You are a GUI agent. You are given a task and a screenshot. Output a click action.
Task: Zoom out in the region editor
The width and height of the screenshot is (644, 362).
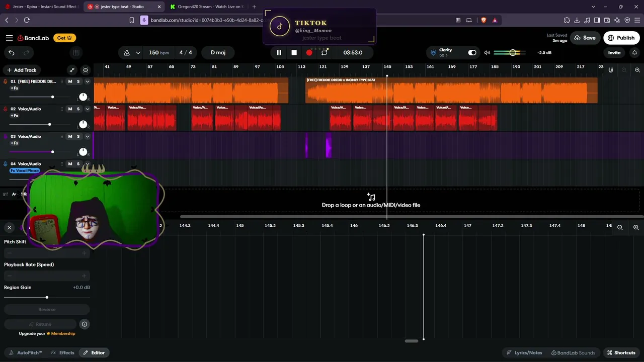(620, 228)
